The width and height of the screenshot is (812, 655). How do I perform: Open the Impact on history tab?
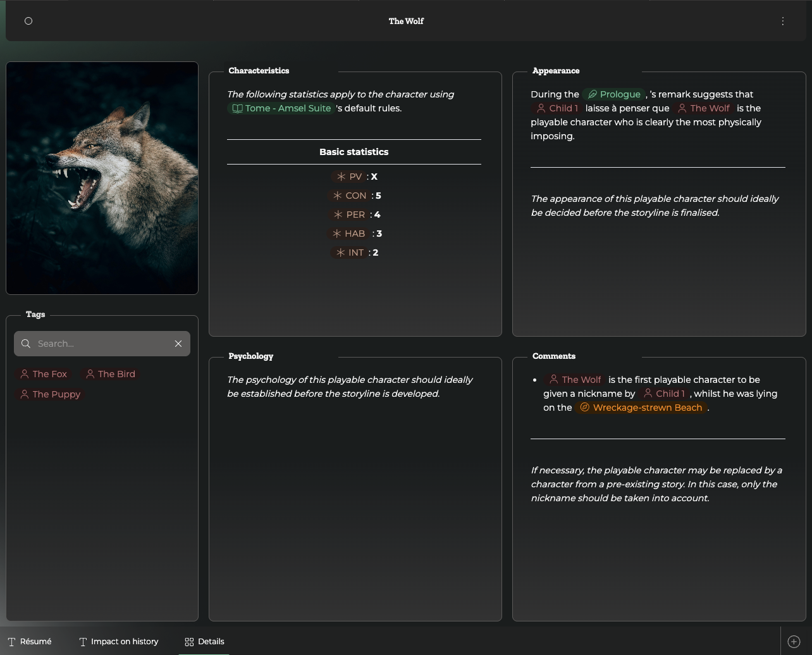coord(119,642)
